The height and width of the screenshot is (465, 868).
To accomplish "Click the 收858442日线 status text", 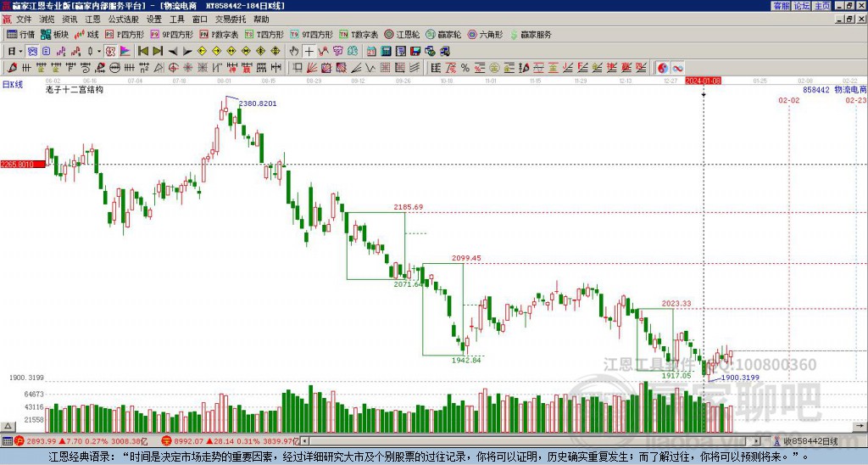I will (810, 441).
